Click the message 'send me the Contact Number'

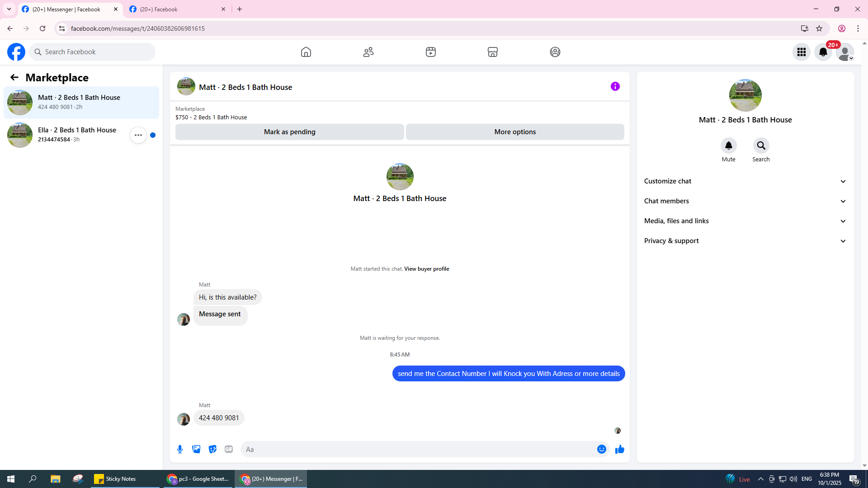coord(509,374)
